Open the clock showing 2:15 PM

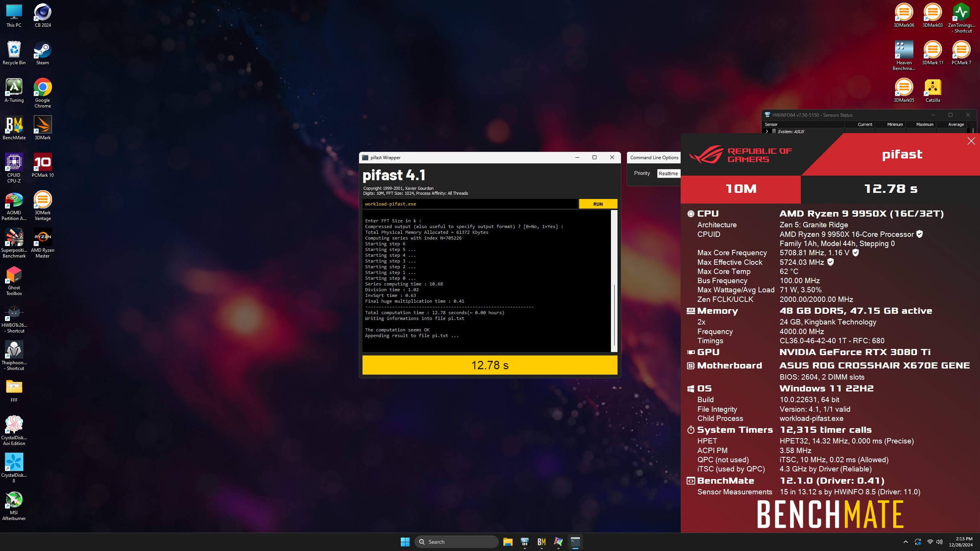960,542
